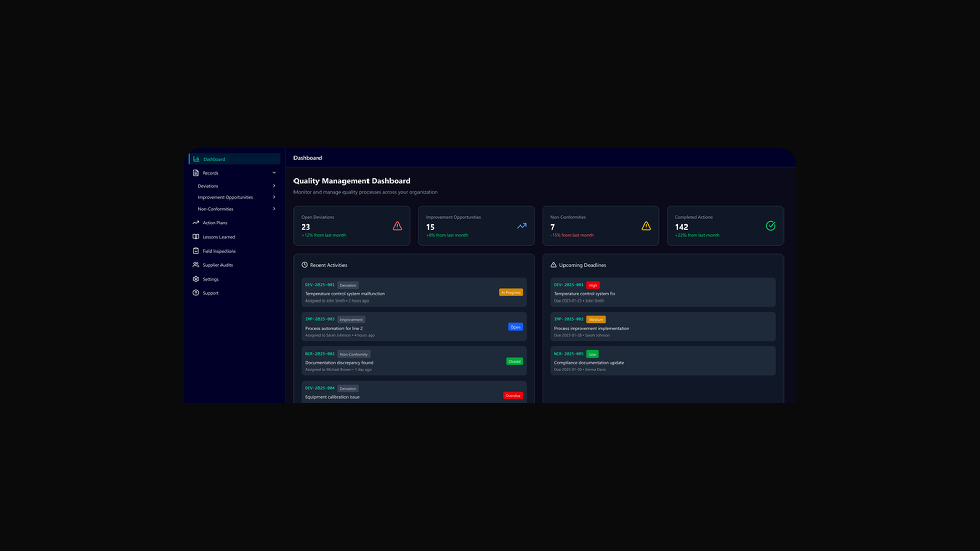Image resolution: width=980 pixels, height=551 pixels.
Task: Click the green checkmark in Completed Actions card
Action: coord(771,226)
